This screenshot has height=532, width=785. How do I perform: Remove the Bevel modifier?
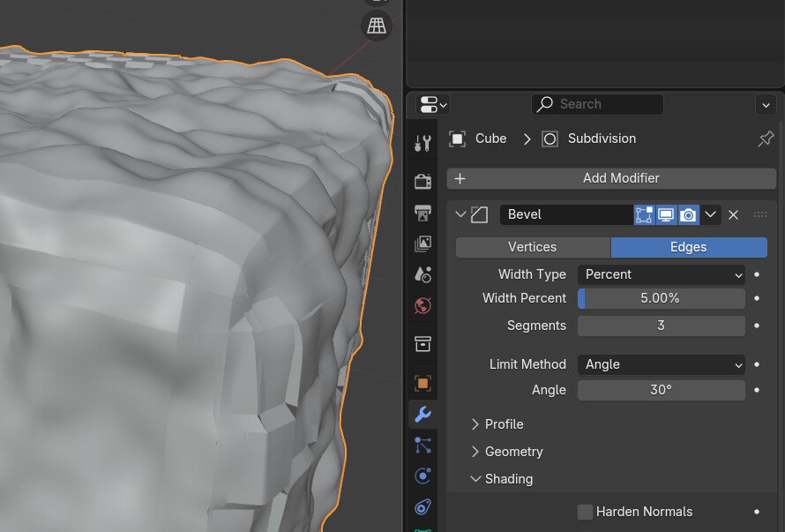(734, 215)
